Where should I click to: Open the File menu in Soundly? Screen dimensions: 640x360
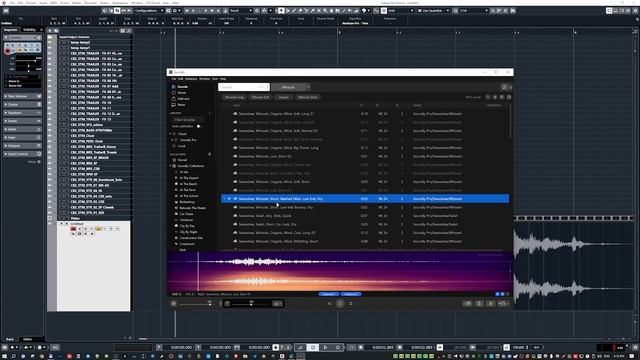tap(173, 79)
